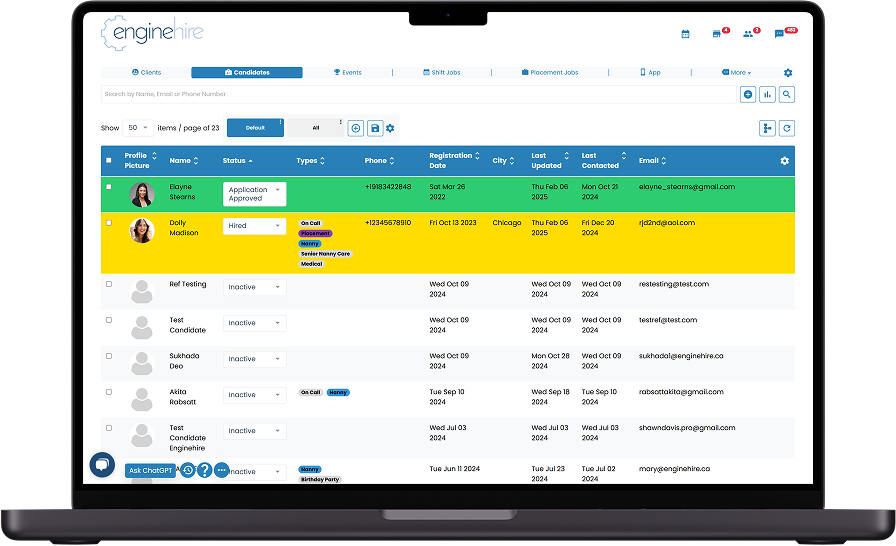Sort by Name column arrows
The height and width of the screenshot is (546, 896).
[x=196, y=161]
